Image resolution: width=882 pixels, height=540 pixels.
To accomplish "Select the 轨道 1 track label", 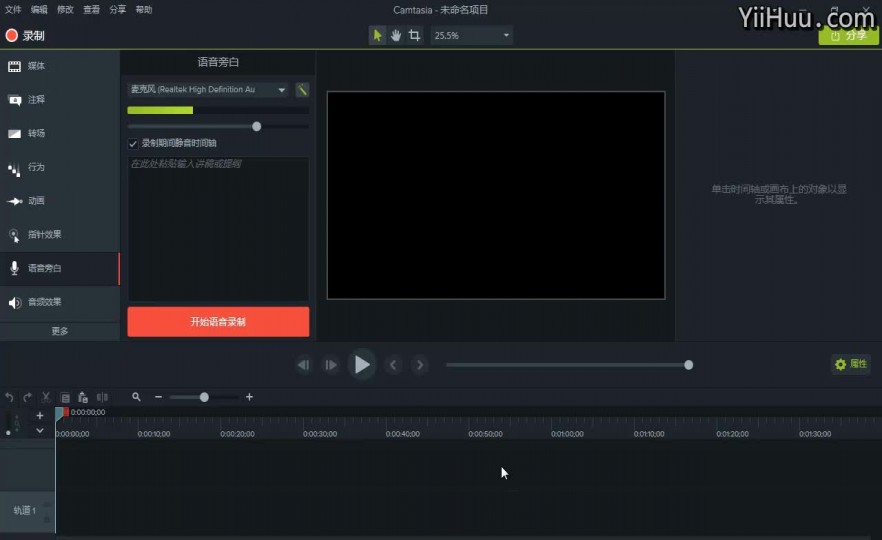I will pos(25,510).
